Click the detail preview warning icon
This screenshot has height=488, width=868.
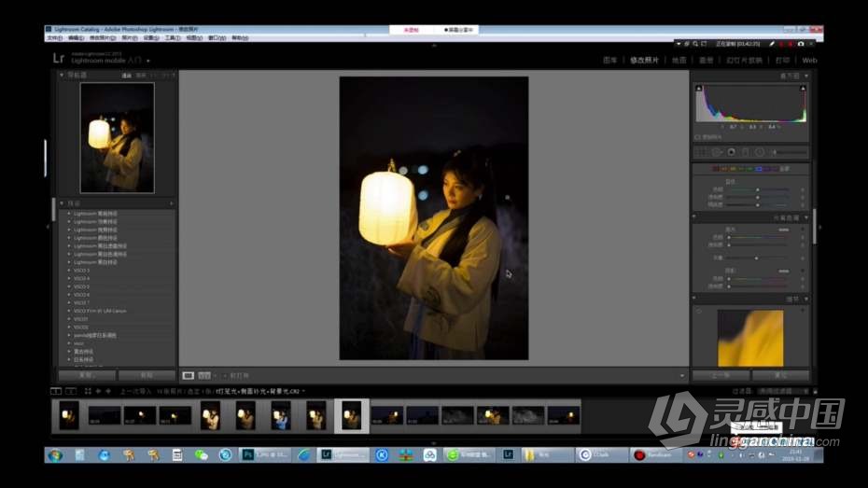pyautogui.click(x=699, y=312)
